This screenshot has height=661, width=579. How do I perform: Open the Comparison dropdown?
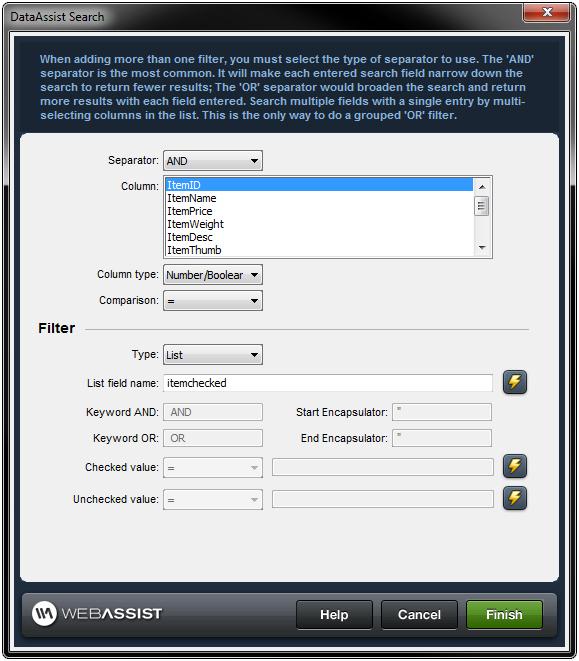coord(213,301)
